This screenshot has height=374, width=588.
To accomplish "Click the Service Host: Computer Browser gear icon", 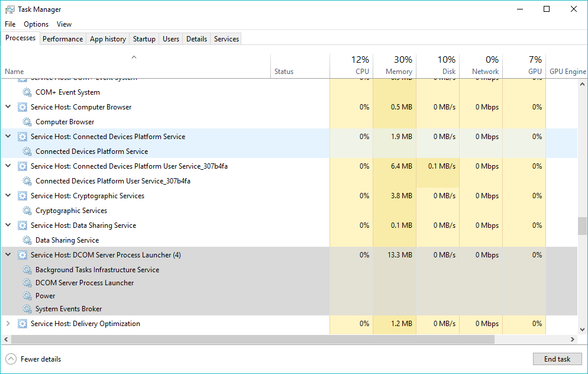I will [22, 107].
